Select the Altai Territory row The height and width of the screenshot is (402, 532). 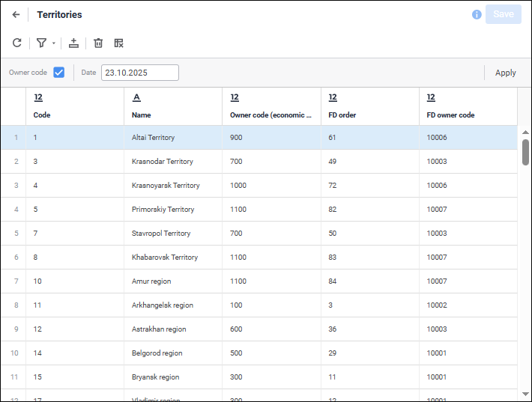coord(153,138)
